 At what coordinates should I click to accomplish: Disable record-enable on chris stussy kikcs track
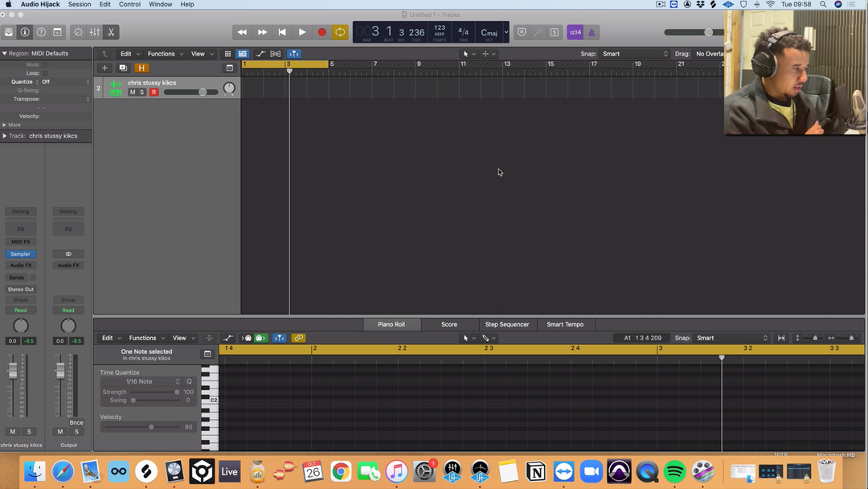point(154,92)
